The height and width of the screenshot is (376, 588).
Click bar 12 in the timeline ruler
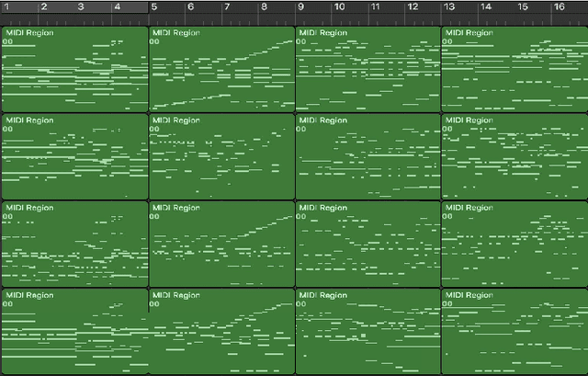413,7
